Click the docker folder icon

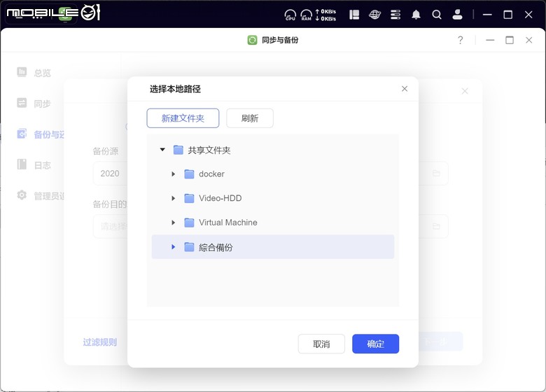(189, 174)
